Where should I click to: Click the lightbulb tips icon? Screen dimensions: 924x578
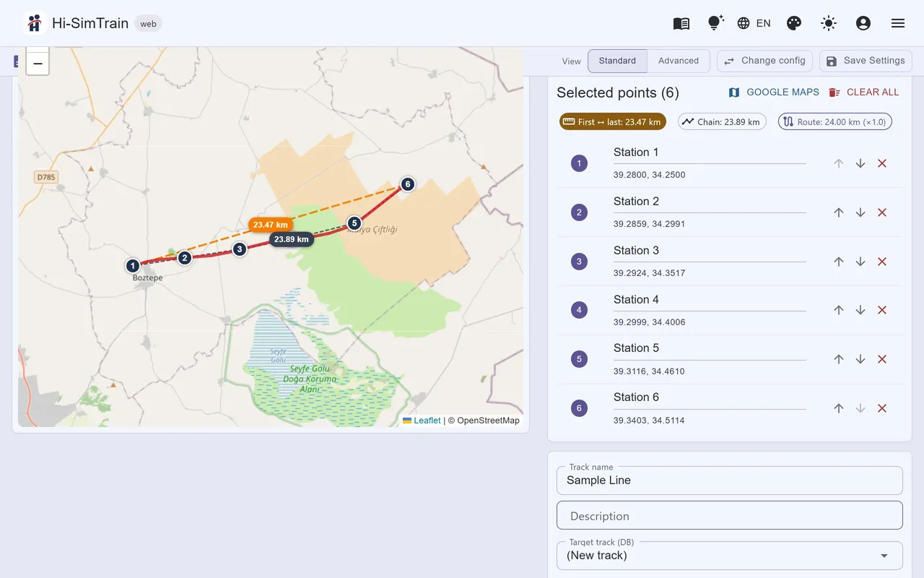click(x=715, y=23)
